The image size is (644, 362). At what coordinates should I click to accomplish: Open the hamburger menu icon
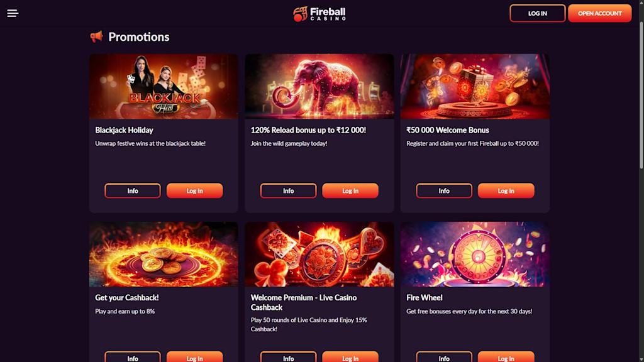[13, 13]
